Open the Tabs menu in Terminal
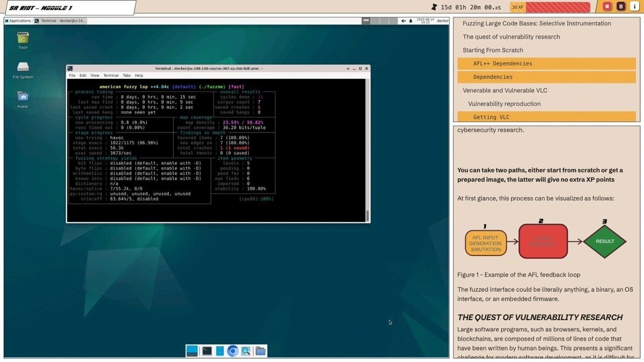The width and height of the screenshot is (644, 362). click(127, 76)
